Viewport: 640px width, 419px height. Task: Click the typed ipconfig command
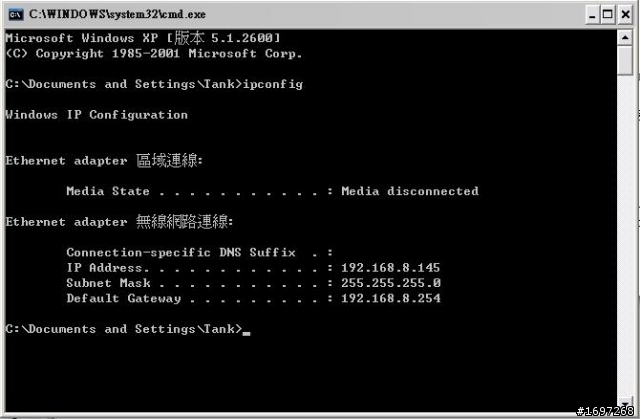click(x=273, y=84)
